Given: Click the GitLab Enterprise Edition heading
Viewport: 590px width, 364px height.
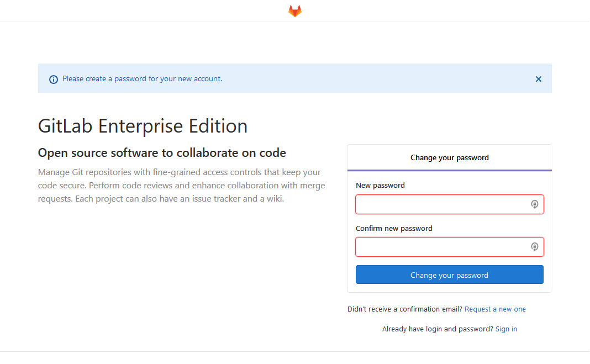Looking at the screenshot, I should coord(143,126).
